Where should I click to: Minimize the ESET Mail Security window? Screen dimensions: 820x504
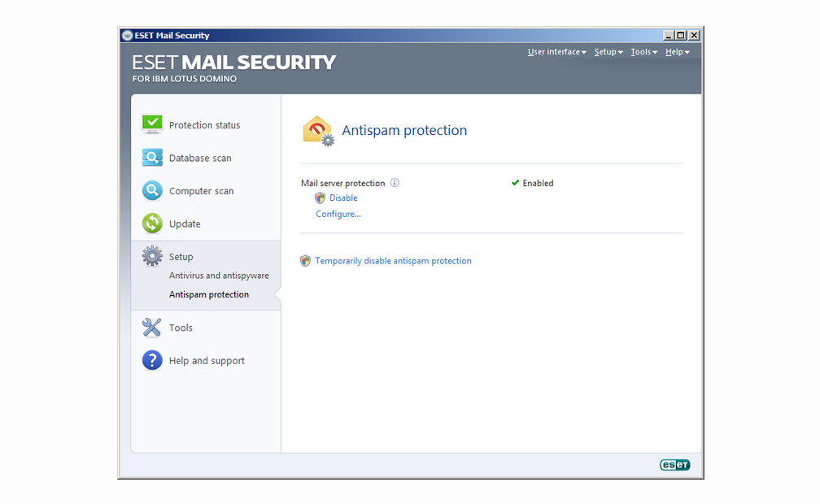[x=669, y=35]
